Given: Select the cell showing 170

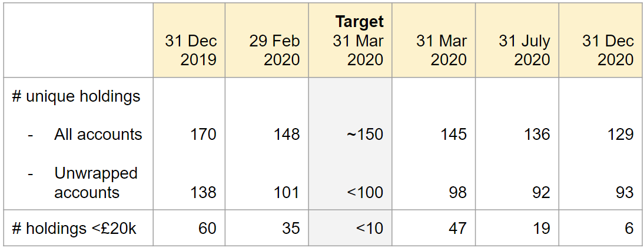Looking at the screenshot, I should [x=203, y=134].
